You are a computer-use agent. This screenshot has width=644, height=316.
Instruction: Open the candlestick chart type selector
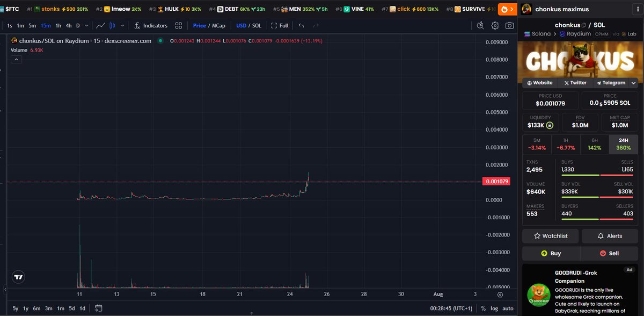(112, 25)
